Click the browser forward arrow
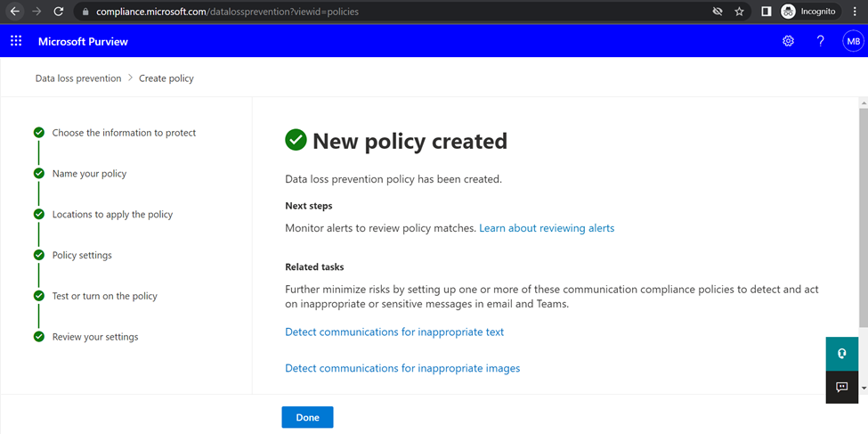868x434 pixels. click(x=37, y=11)
